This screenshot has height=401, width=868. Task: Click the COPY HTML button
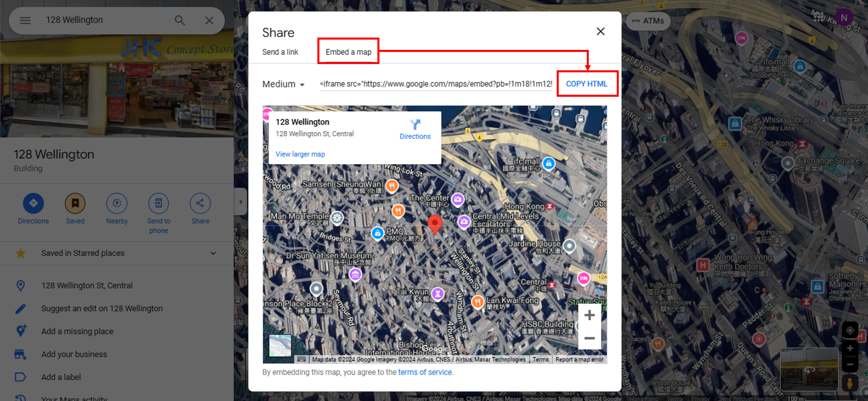point(586,84)
